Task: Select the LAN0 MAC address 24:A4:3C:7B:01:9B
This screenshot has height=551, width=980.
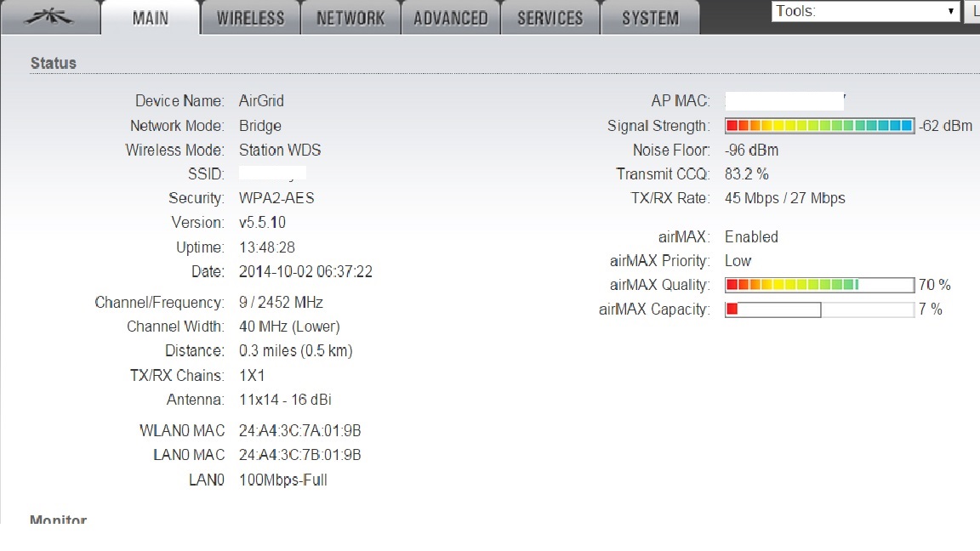Action: pyautogui.click(x=300, y=455)
